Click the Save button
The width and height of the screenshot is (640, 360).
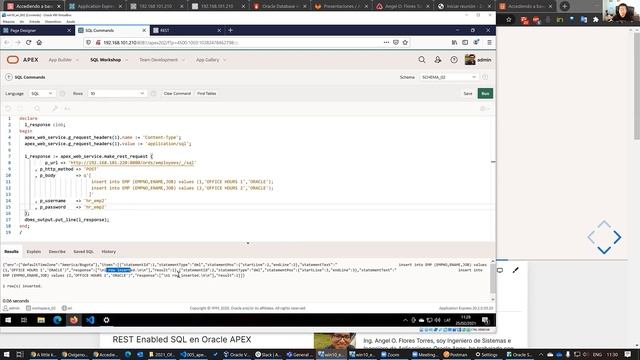(x=468, y=93)
